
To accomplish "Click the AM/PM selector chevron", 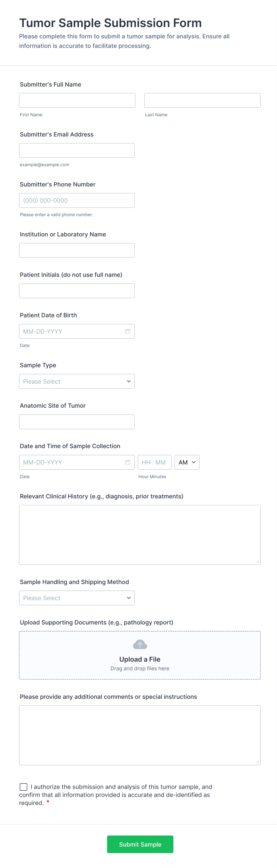I will pyautogui.click(x=194, y=462).
